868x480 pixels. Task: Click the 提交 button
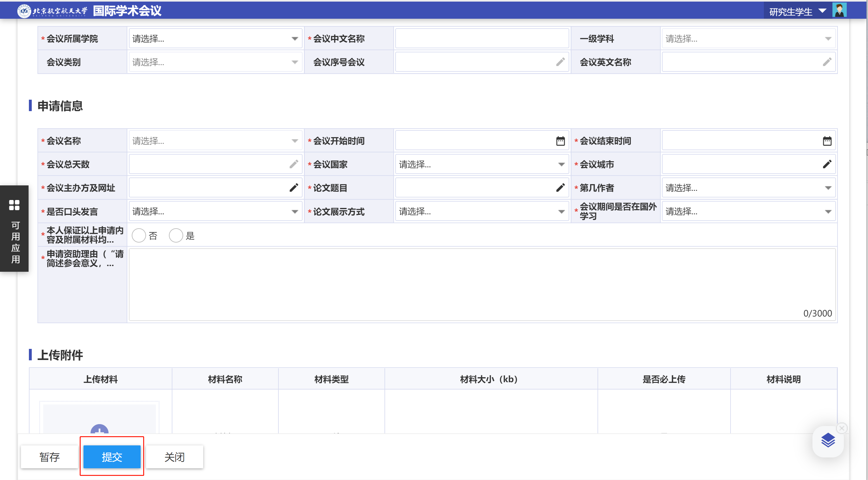(x=112, y=457)
